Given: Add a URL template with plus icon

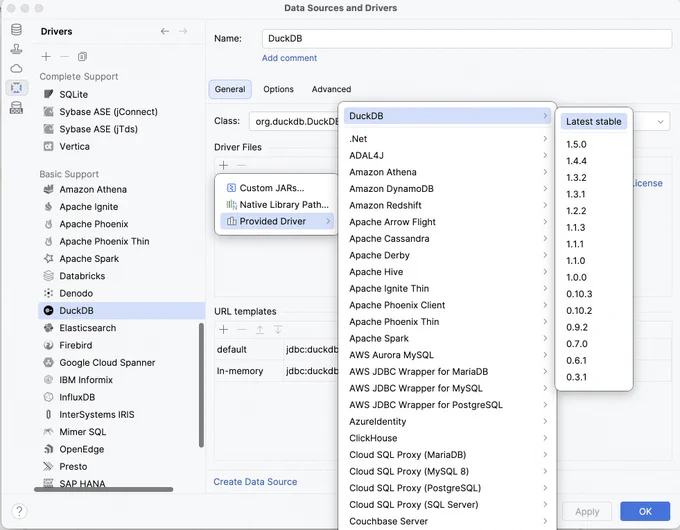Looking at the screenshot, I should coord(223,330).
